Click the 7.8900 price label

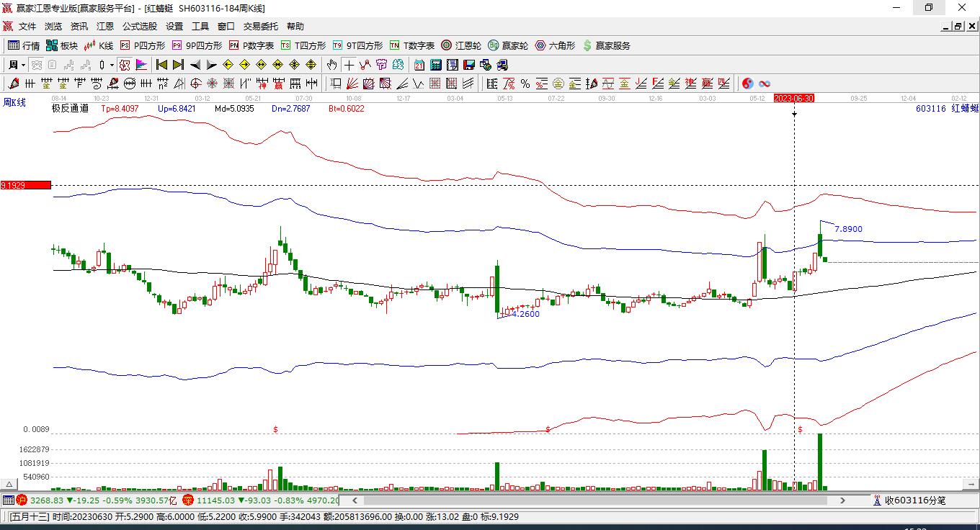pyautogui.click(x=848, y=230)
